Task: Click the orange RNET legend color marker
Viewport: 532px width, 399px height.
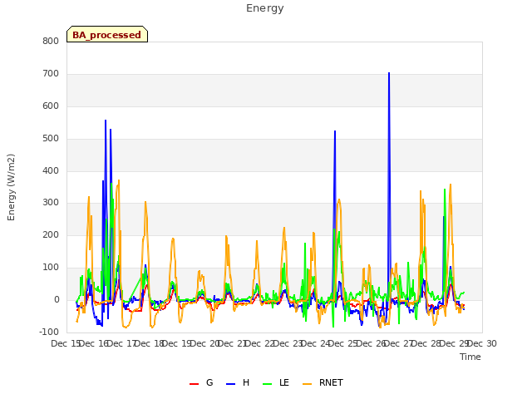Action: (307, 384)
